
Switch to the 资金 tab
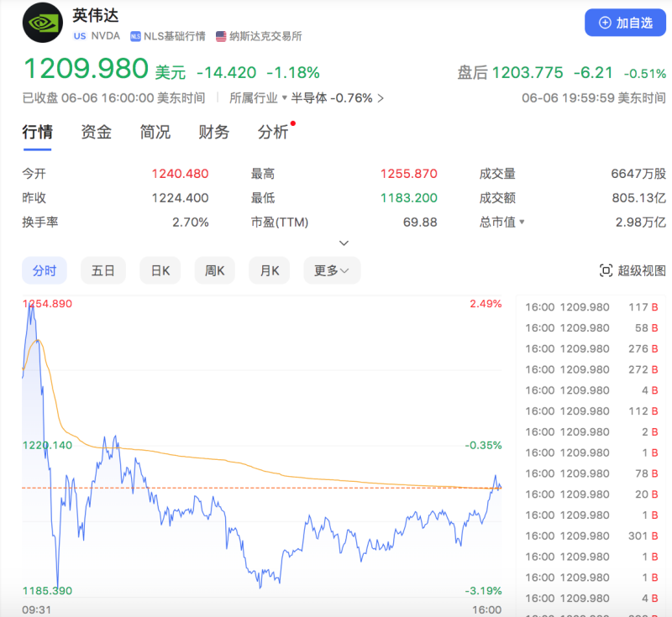pos(96,132)
